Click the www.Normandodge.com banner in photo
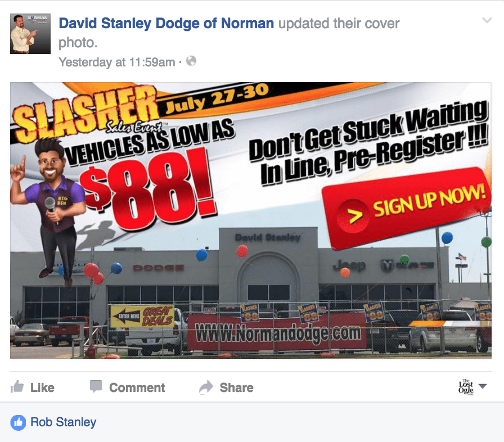504x442 pixels. (278, 333)
